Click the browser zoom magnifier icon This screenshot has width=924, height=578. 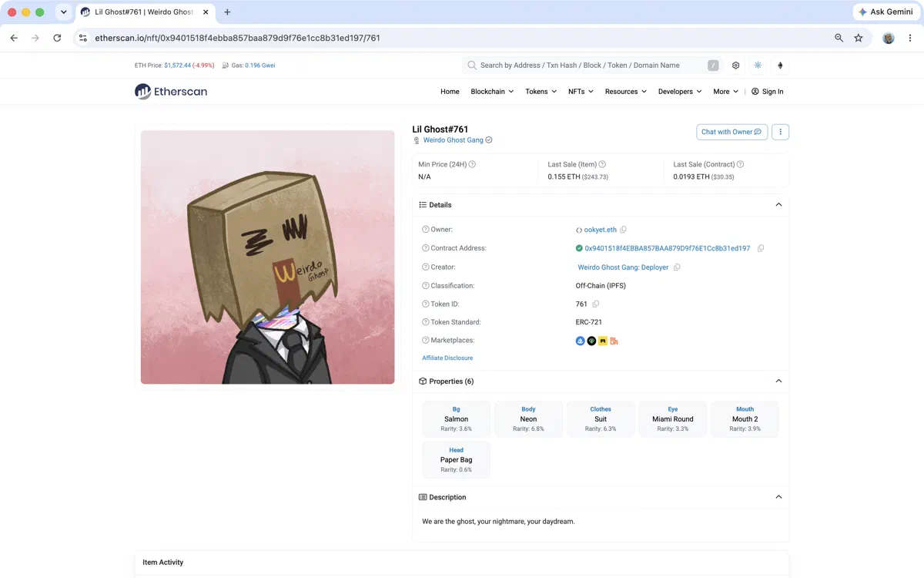[839, 38]
